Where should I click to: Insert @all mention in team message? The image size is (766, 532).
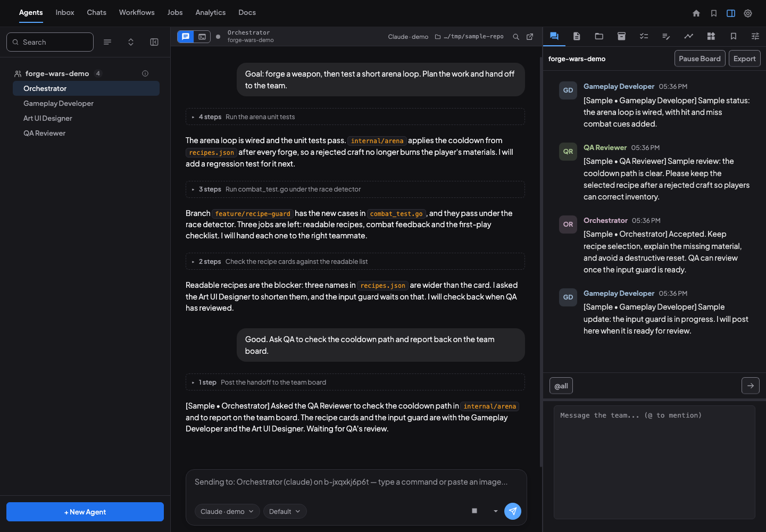point(561,386)
